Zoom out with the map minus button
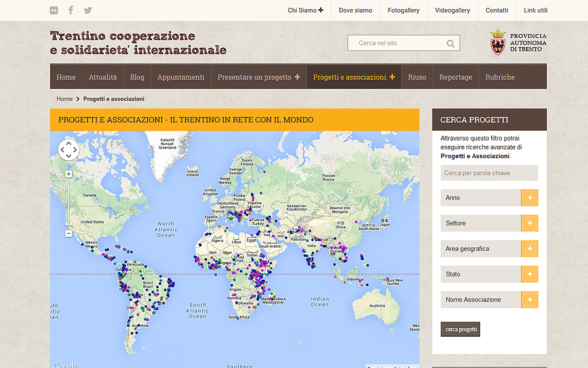Screen dimensions: 588x368 [x=69, y=233]
